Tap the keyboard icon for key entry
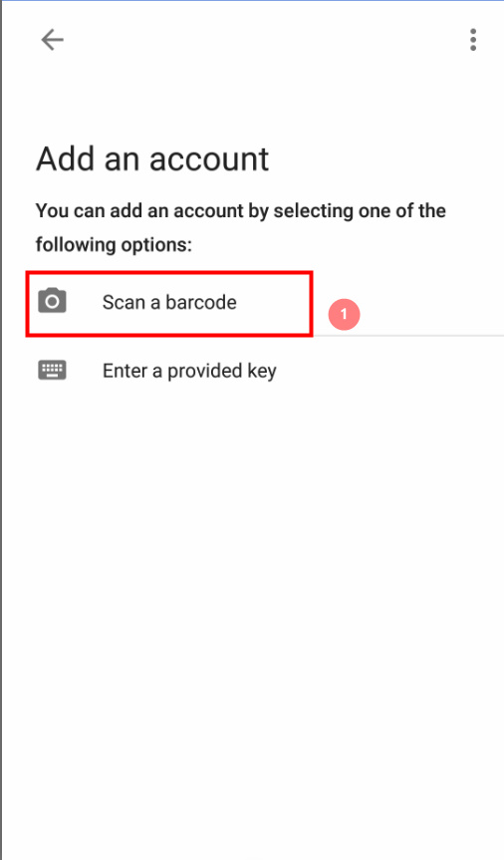 (52, 371)
